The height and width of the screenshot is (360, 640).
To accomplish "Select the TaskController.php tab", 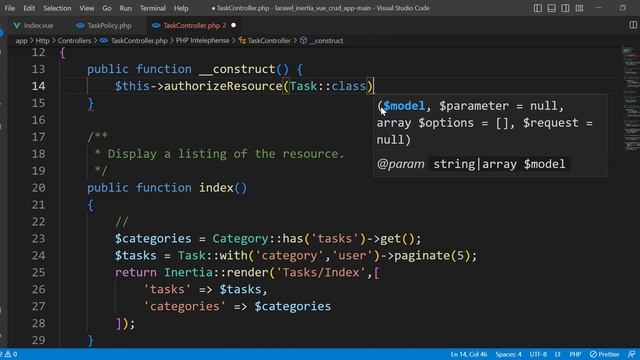I will (195, 25).
